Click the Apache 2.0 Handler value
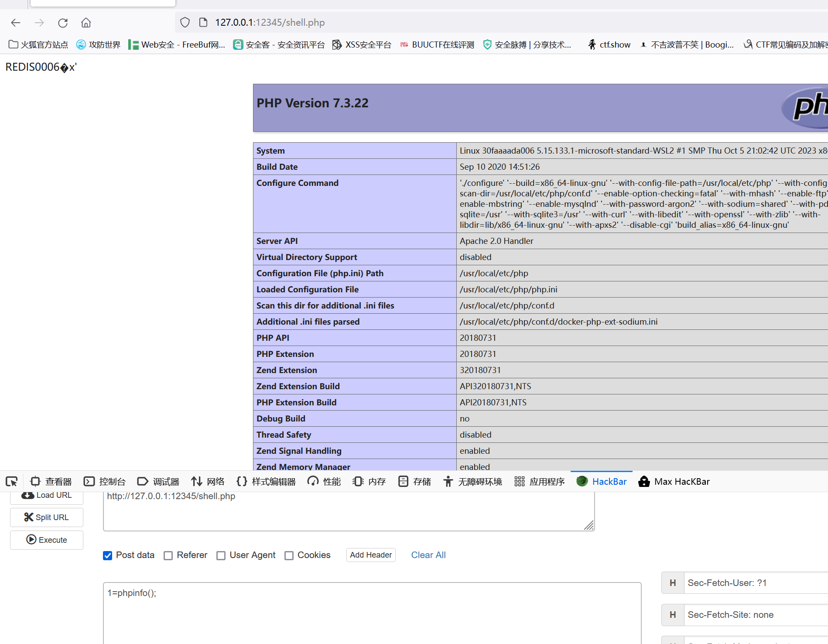828x644 pixels. click(x=496, y=241)
